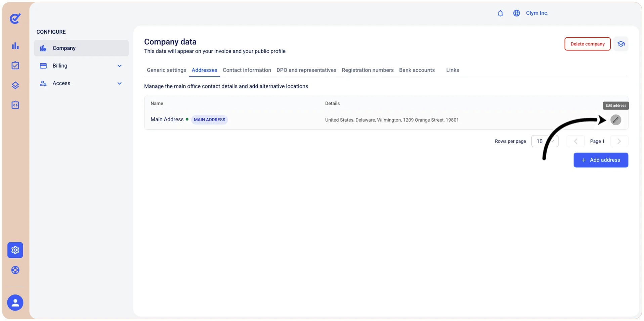Expand the Billing menu chevron
Viewport: 644px width, 321px height.
pyautogui.click(x=119, y=66)
